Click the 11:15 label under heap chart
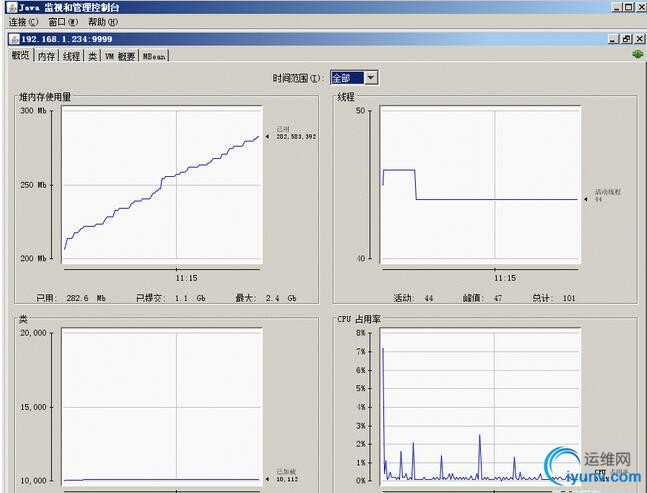Image resolution: width=647 pixels, height=493 pixels. coord(187,278)
